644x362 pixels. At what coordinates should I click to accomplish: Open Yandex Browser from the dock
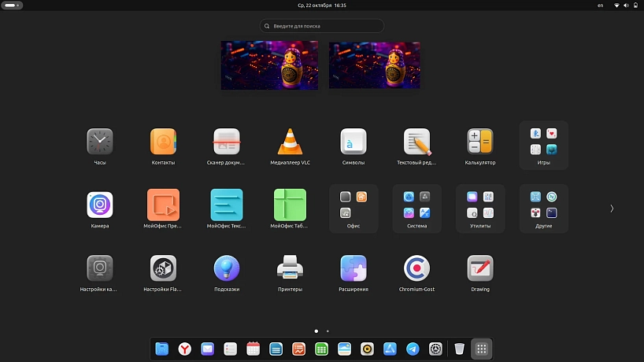coord(184,349)
